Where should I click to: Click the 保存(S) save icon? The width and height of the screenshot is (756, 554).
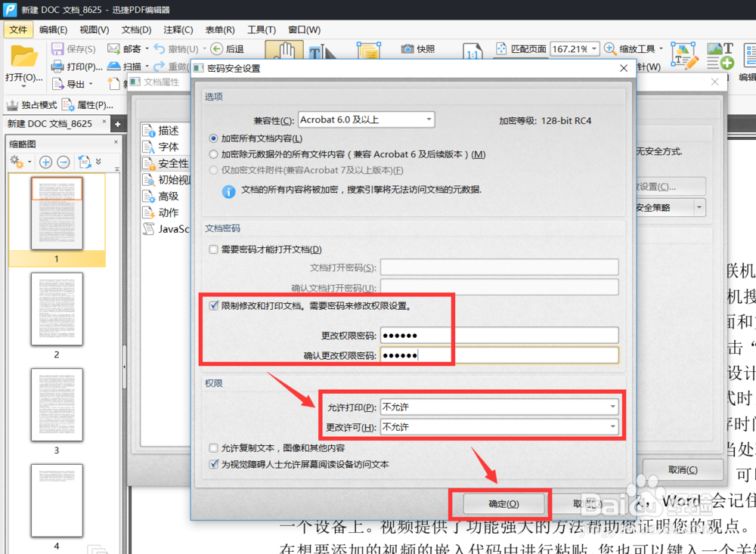coord(57,48)
